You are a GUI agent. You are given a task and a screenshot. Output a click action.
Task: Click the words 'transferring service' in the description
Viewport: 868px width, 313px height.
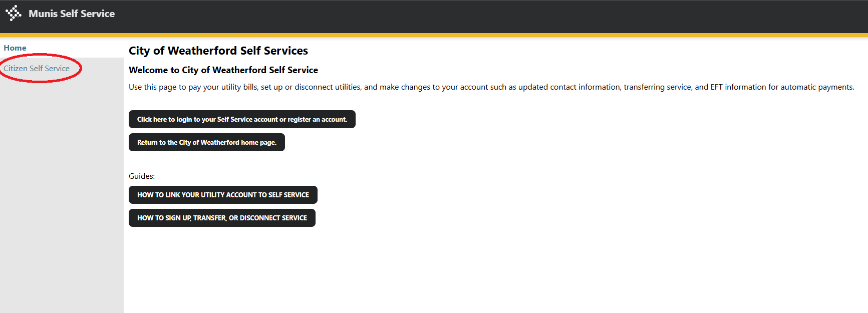[x=657, y=87]
